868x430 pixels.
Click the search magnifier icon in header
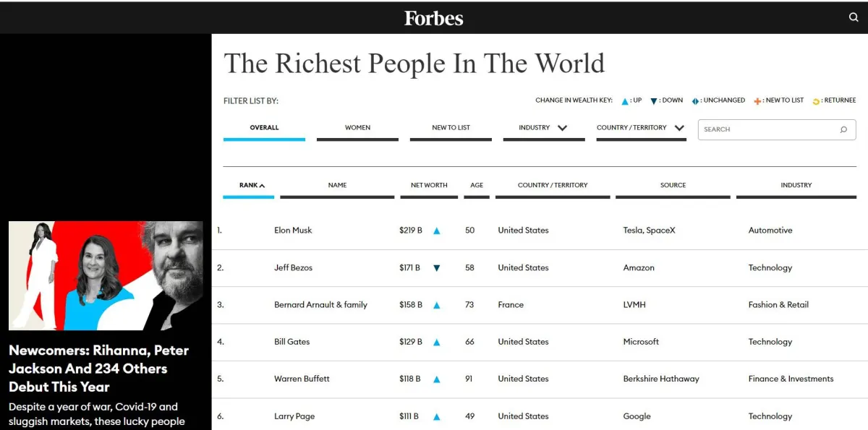pos(854,17)
